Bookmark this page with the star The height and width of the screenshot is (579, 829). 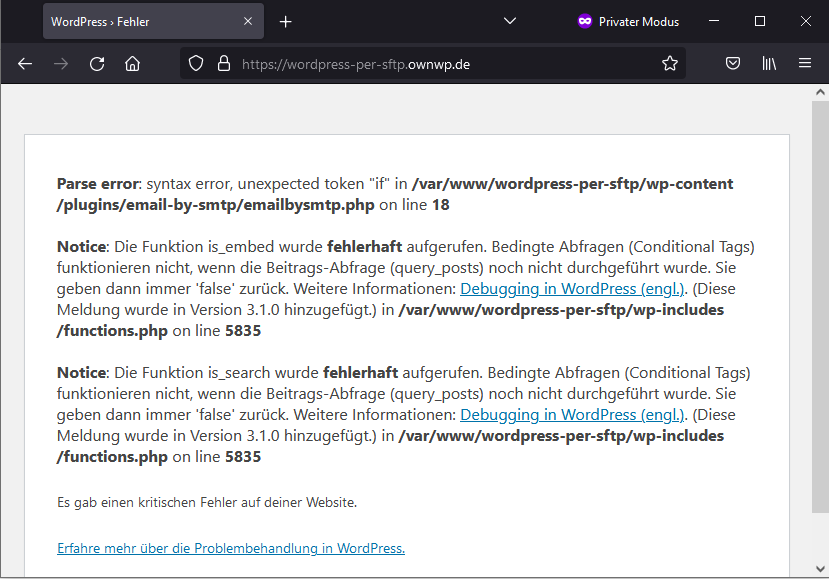[670, 64]
